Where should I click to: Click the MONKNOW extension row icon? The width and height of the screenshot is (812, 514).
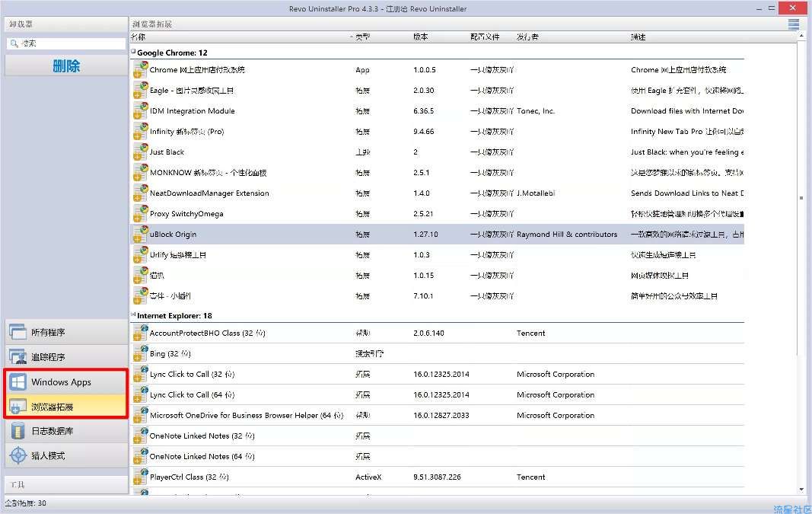pyautogui.click(x=140, y=173)
